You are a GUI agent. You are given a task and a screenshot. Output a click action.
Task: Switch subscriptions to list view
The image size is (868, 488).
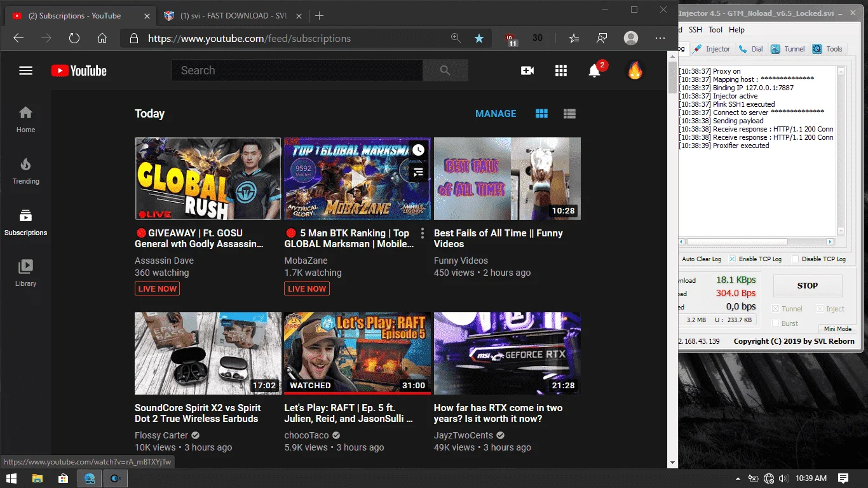coord(569,114)
